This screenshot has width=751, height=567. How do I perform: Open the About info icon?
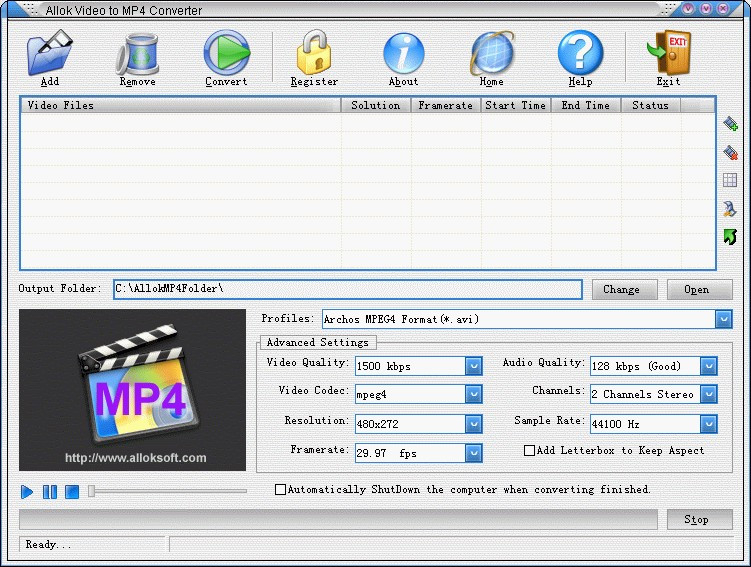[x=404, y=54]
